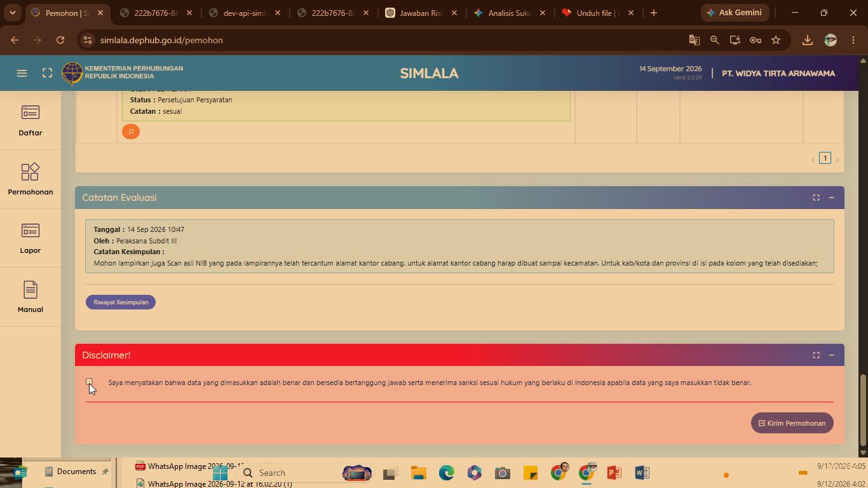Screen dimensions: 868x488
Task: Click the Kirim Permohonan button
Action: point(792,423)
